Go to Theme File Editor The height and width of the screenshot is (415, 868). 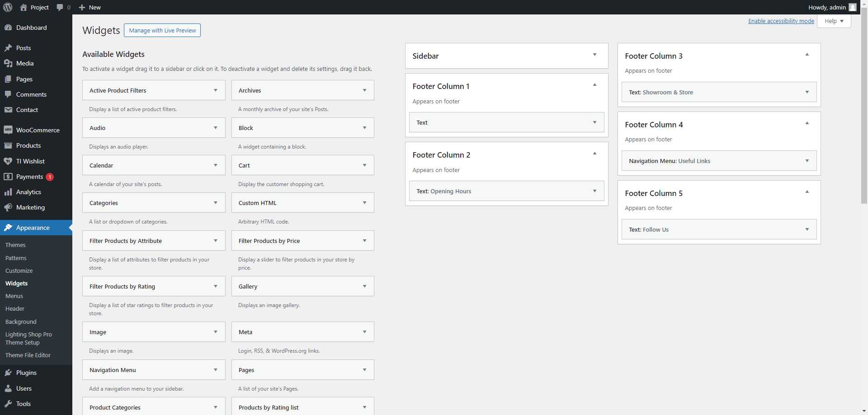click(28, 355)
